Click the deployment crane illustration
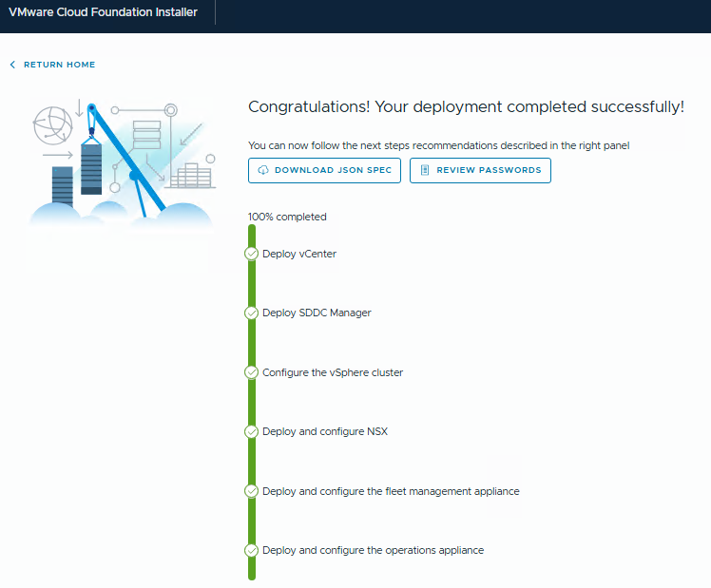Viewport: 711px width, 588px height. (x=119, y=160)
